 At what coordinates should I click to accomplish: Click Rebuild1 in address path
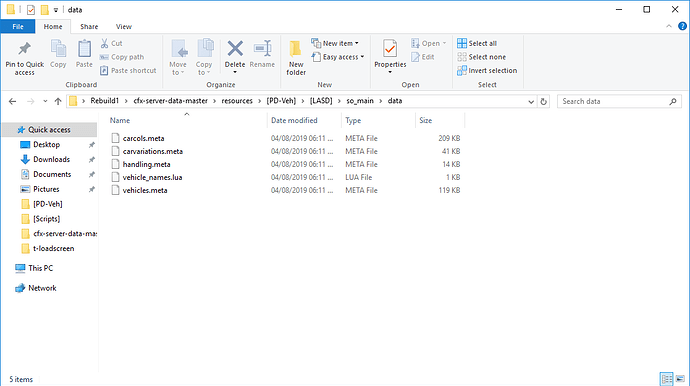tap(105, 101)
